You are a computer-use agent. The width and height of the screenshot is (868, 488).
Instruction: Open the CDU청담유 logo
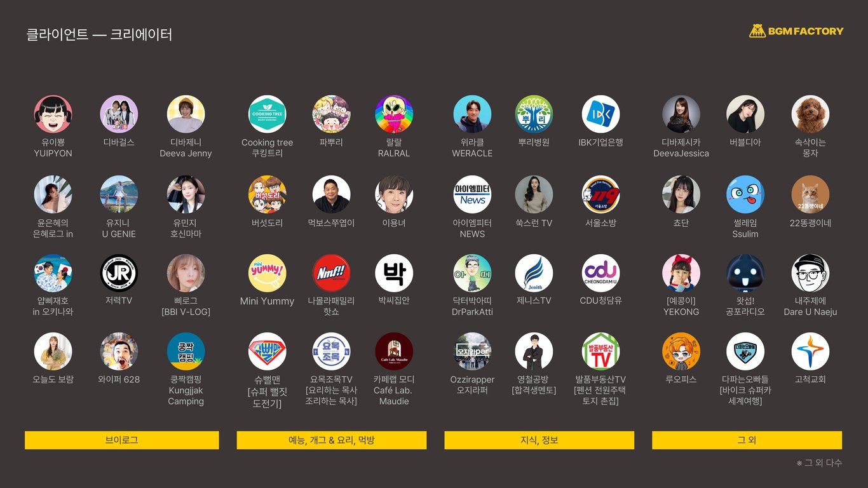(x=600, y=273)
